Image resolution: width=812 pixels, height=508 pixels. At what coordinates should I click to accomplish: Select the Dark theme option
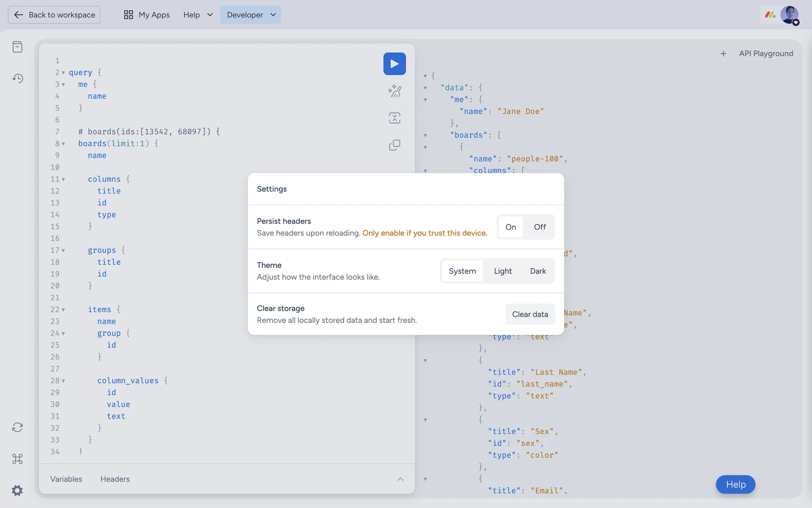(538, 271)
